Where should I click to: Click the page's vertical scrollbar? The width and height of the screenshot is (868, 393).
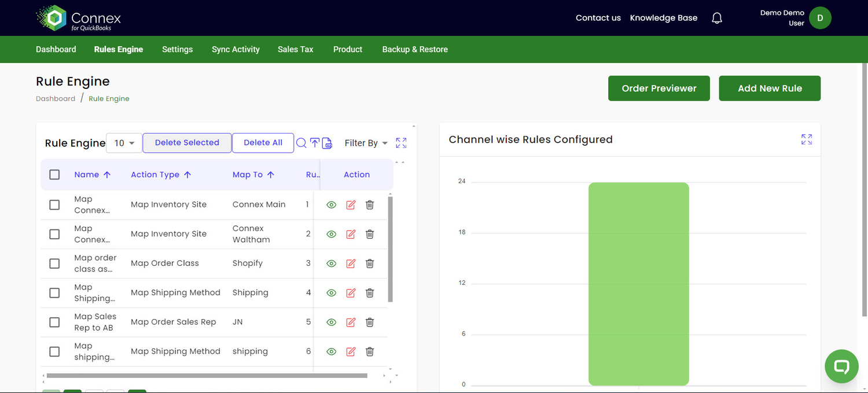[x=865, y=190]
